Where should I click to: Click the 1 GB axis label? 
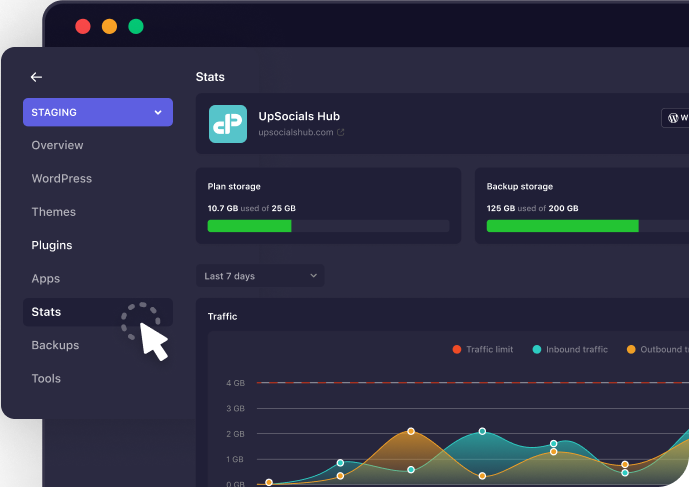click(x=235, y=459)
